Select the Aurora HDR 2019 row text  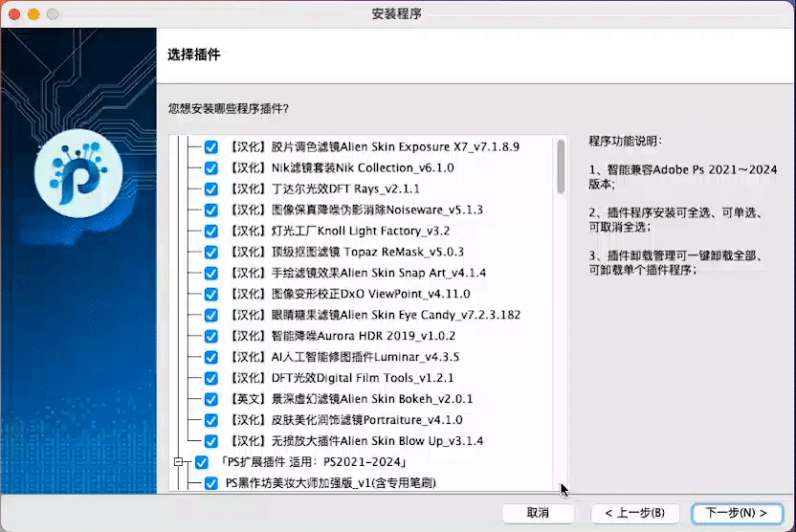click(x=343, y=336)
